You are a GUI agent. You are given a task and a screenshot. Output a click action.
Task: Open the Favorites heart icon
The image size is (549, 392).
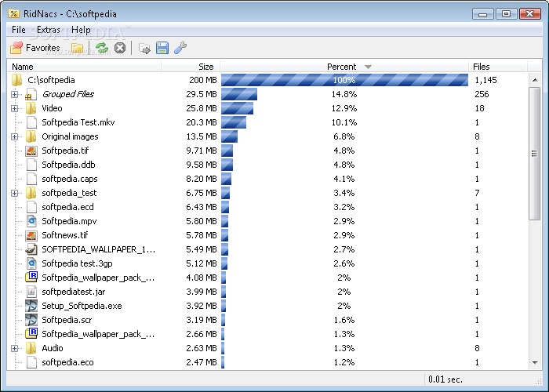pyautogui.click(x=16, y=48)
